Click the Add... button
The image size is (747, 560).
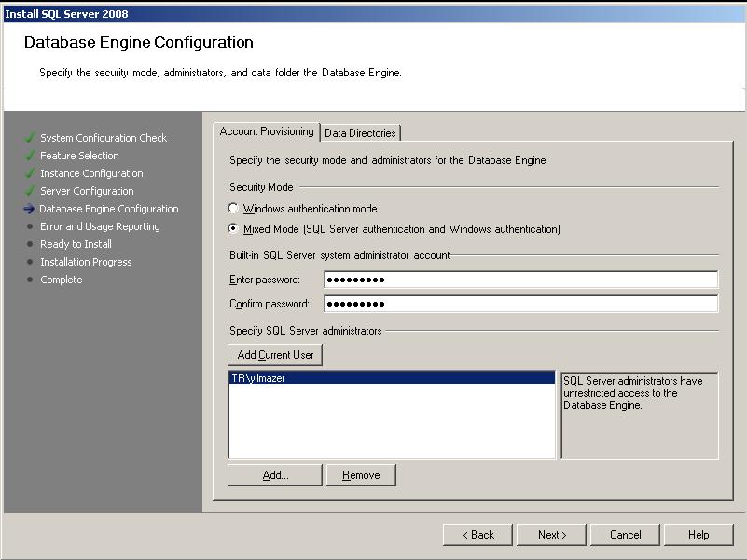(275, 475)
